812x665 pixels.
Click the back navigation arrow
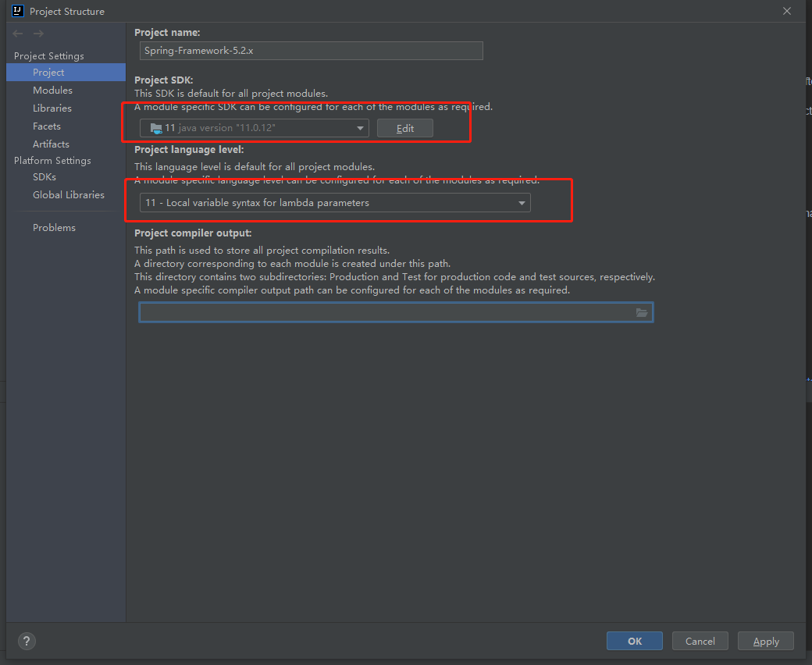(18, 34)
